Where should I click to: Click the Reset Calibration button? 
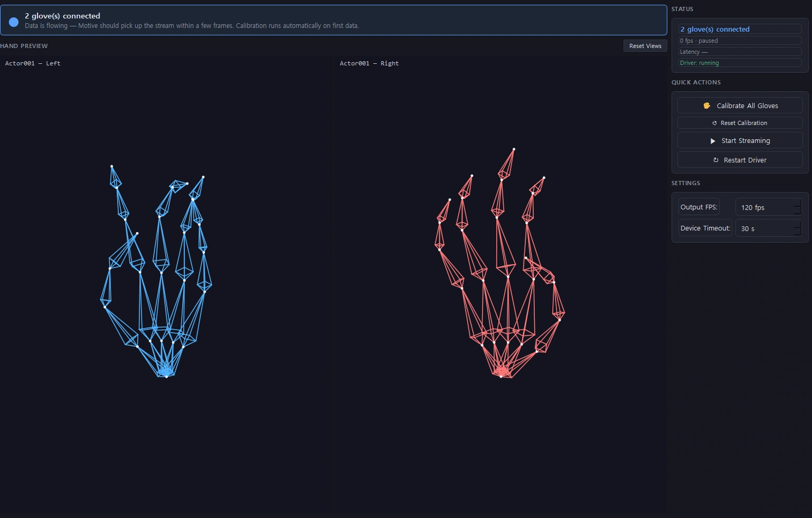(740, 123)
